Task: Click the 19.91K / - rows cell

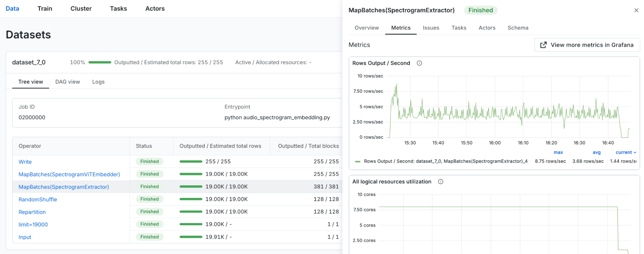Action: (218, 237)
